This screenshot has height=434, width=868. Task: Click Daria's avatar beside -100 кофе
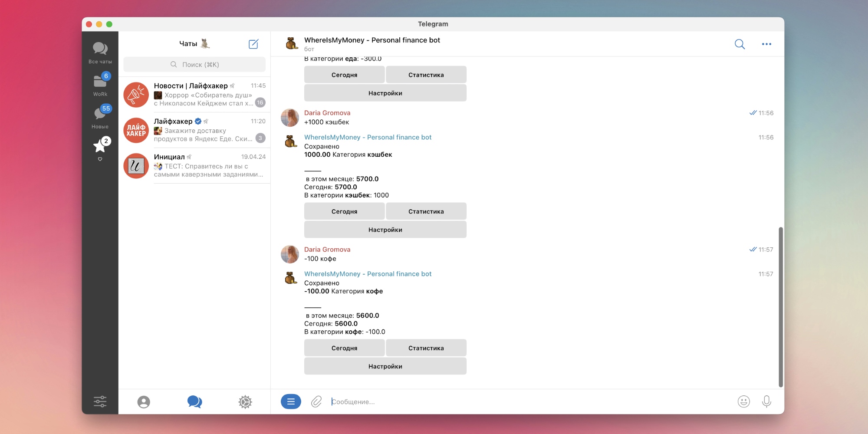point(290,254)
